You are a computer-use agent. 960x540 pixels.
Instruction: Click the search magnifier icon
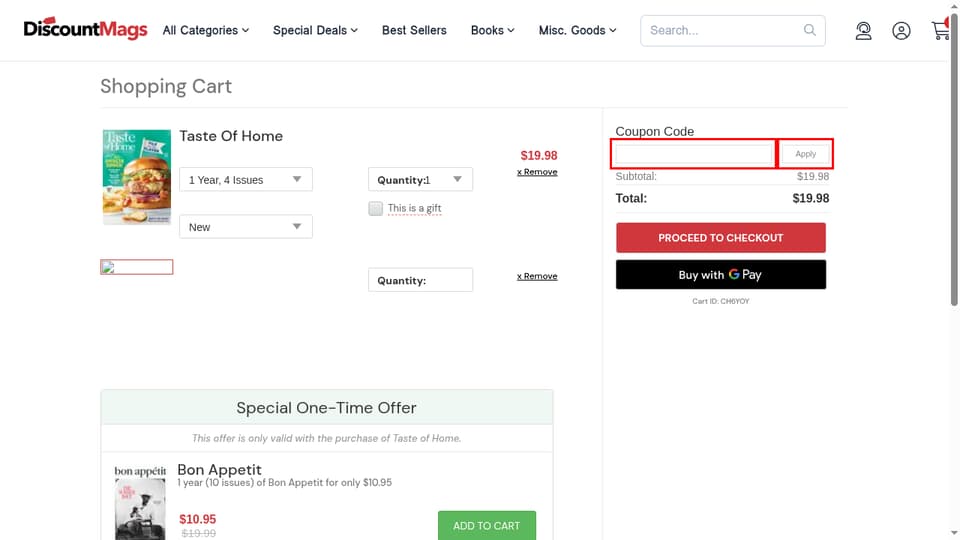(x=809, y=30)
